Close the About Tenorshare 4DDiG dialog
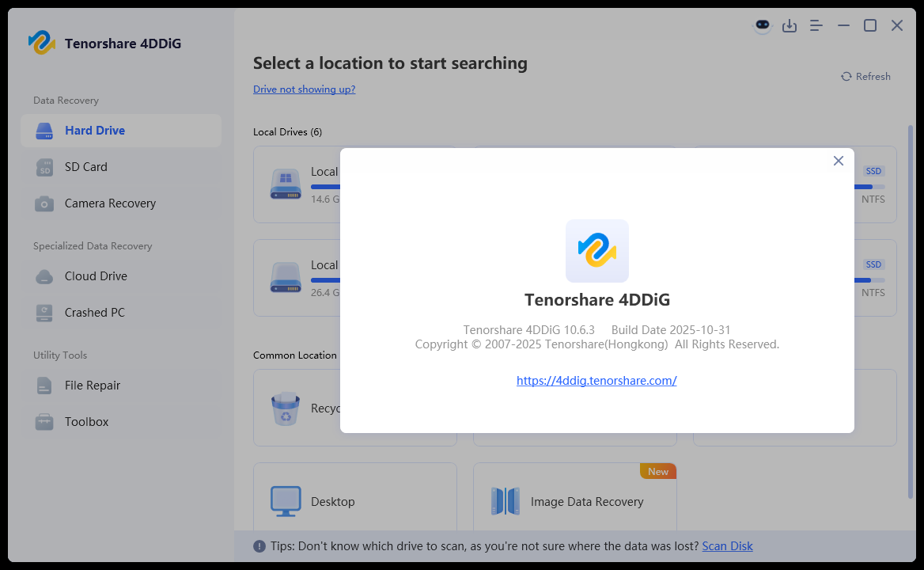This screenshot has width=924, height=570. (838, 161)
